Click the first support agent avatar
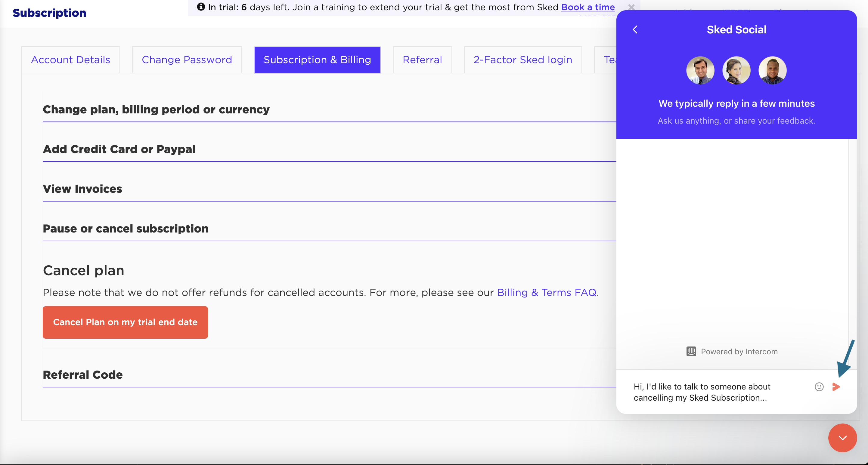 (700, 70)
